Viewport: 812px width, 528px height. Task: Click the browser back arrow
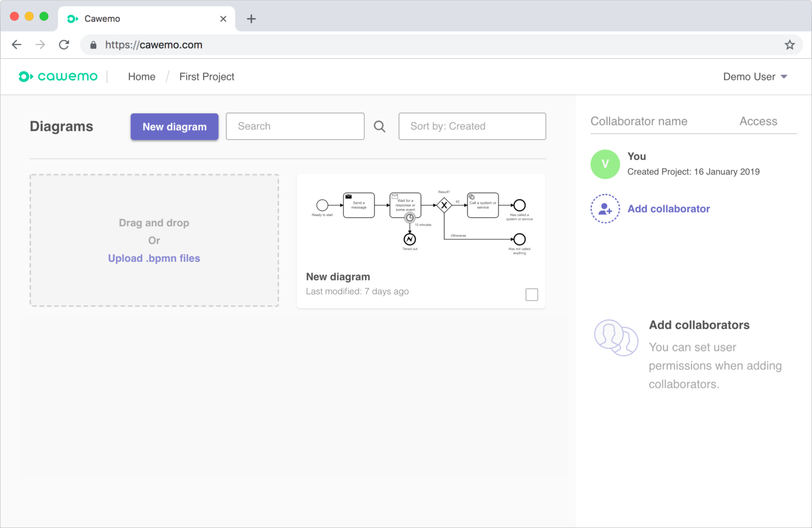tap(16, 44)
